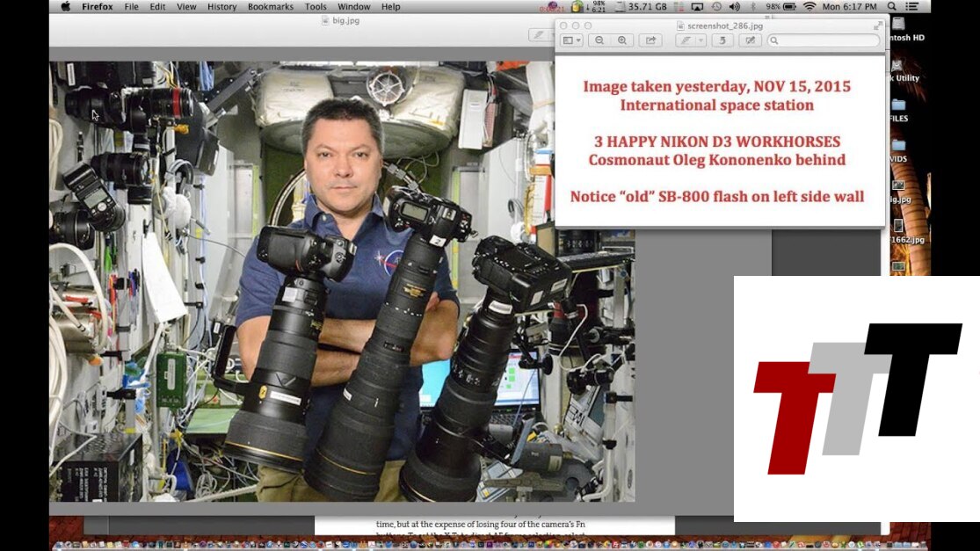Click the Share icon in Preview toolbar

tap(650, 40)
